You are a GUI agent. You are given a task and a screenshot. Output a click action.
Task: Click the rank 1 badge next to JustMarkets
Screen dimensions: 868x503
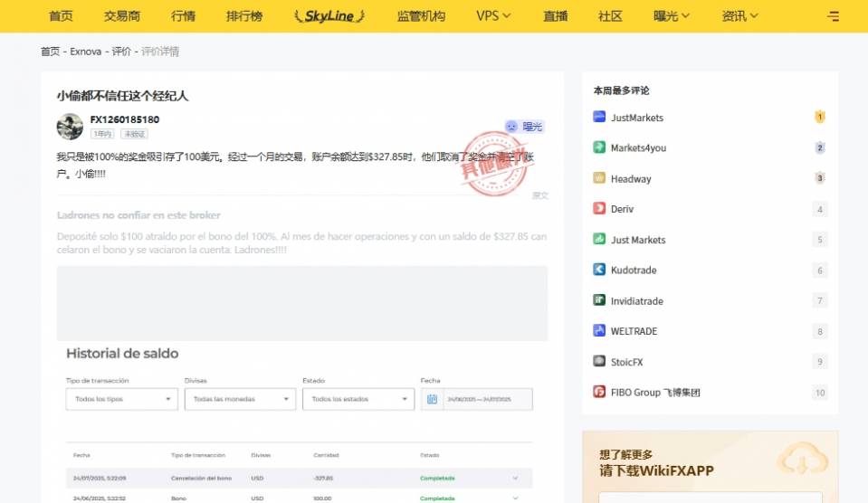click(820, 117)
